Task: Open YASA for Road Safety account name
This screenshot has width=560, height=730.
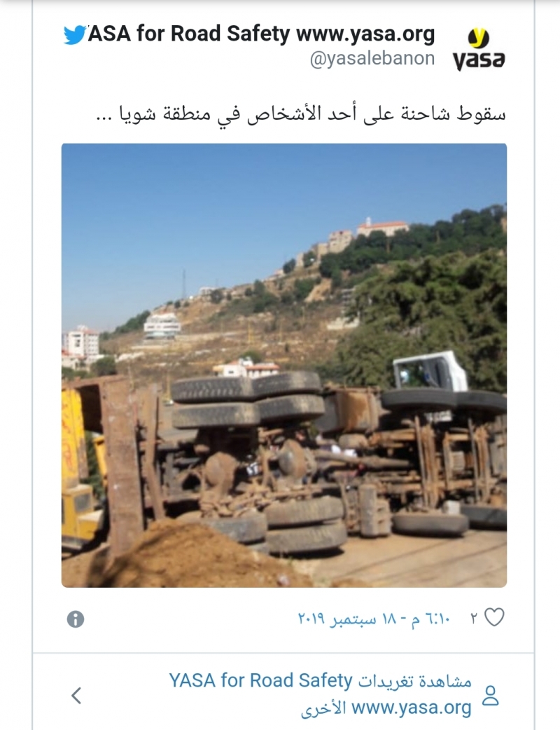Action: pyautogui.click(x=261, y=34)
